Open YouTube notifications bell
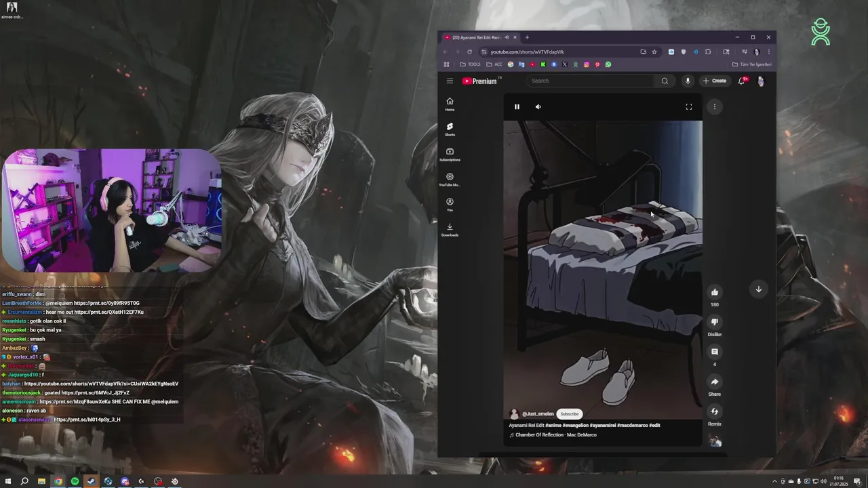 coord(742,81)
